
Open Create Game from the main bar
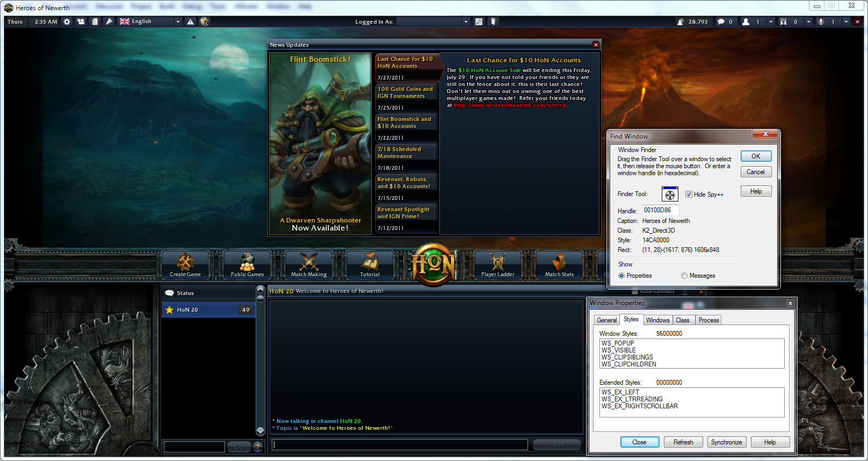pos(185,265)
